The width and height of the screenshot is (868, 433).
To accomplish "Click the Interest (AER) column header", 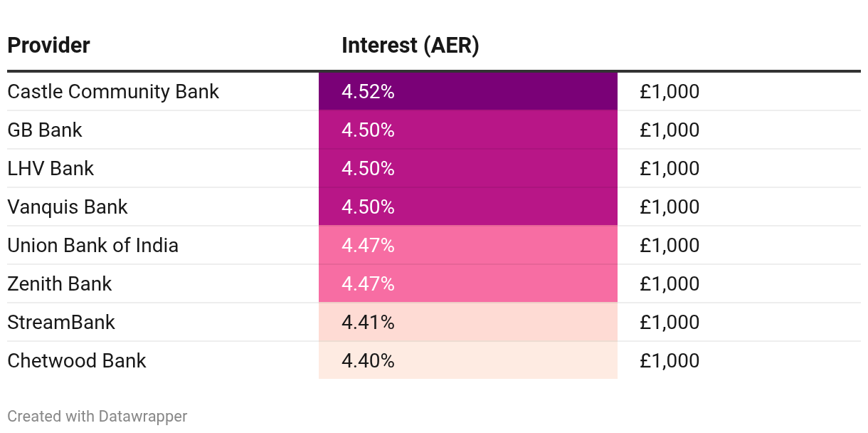I will (x=410, y=46).
